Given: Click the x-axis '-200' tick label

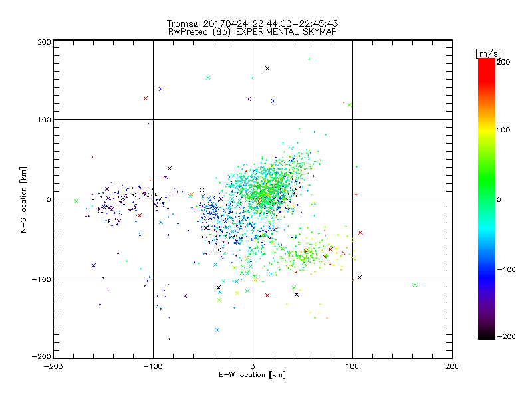Looking at the screenshot, I should 53,366.
